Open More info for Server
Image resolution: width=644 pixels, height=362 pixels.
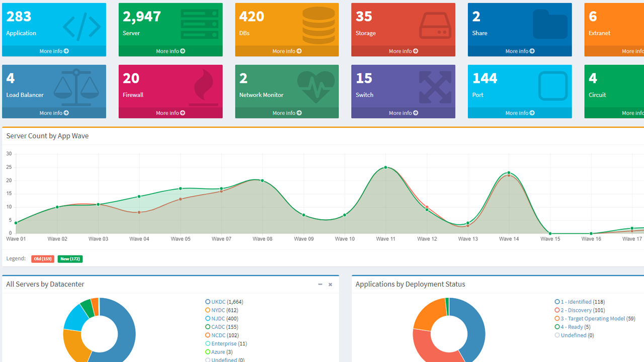point(171,51)
